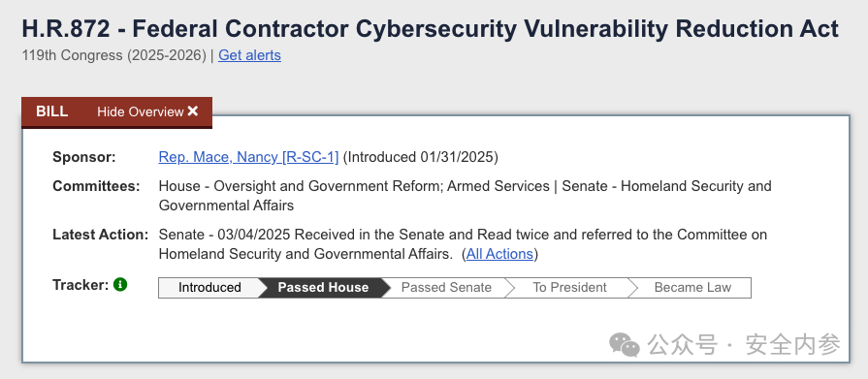
Task: Select the Passed Senate tracker step
Action: (446, 288)
